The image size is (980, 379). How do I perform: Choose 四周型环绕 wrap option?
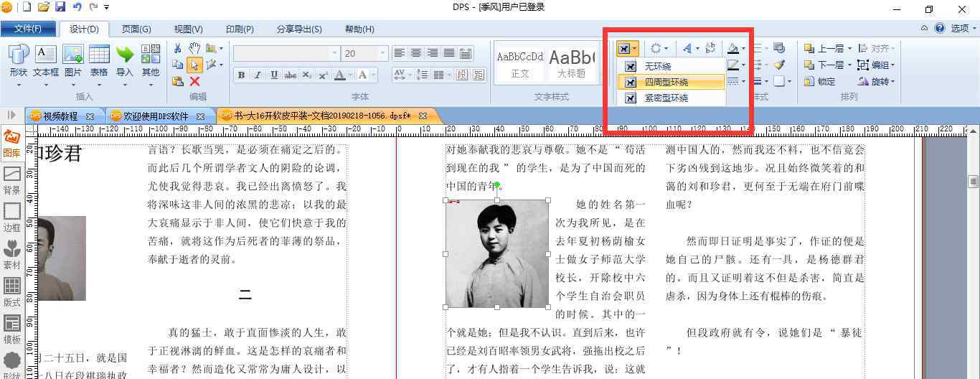pyautogui.click(x=670, y=82)
